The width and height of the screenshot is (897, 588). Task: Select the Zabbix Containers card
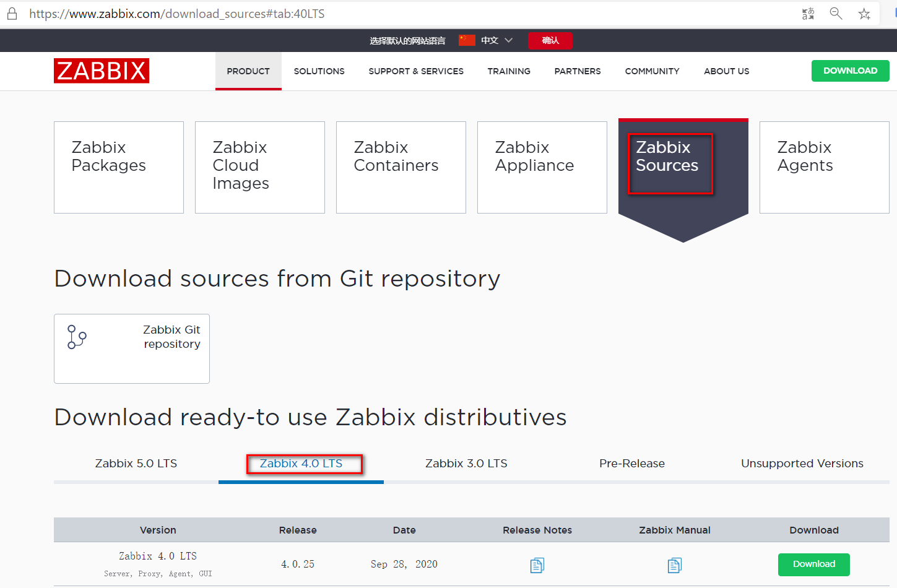tap(401, 167)
